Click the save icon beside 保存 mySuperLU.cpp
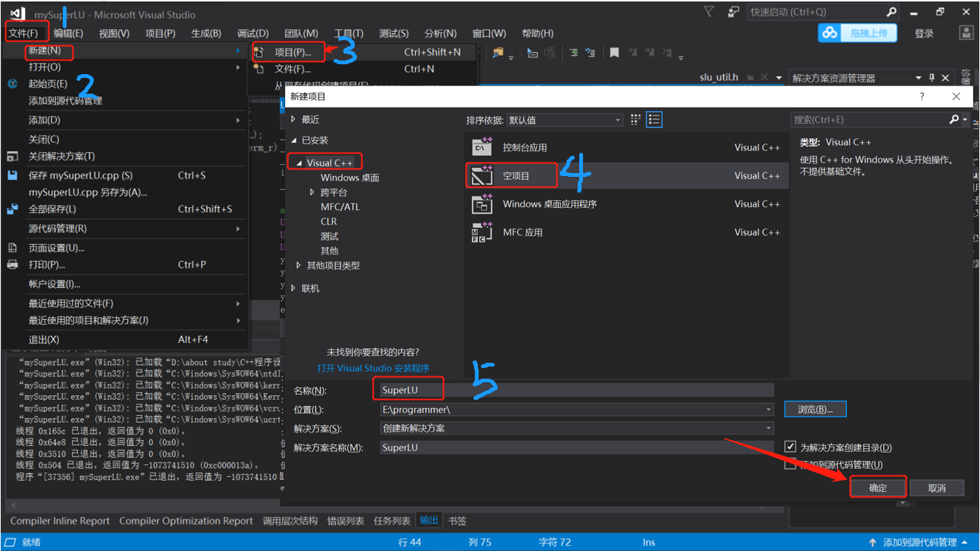Image resolution: width=980 pixels, height=551 pixels. pyautogui.click(x=12, y=175)
